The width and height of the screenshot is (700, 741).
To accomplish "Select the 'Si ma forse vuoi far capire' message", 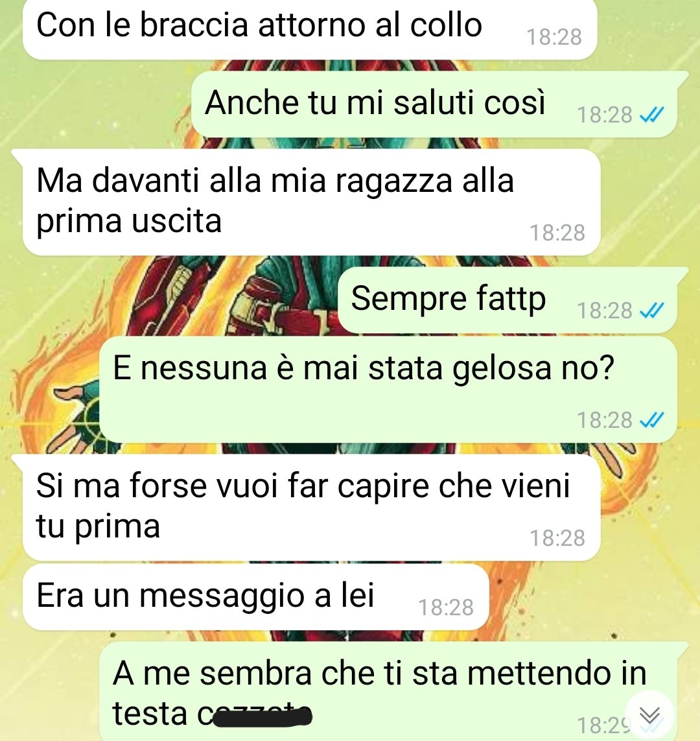I will click(312, 508).
